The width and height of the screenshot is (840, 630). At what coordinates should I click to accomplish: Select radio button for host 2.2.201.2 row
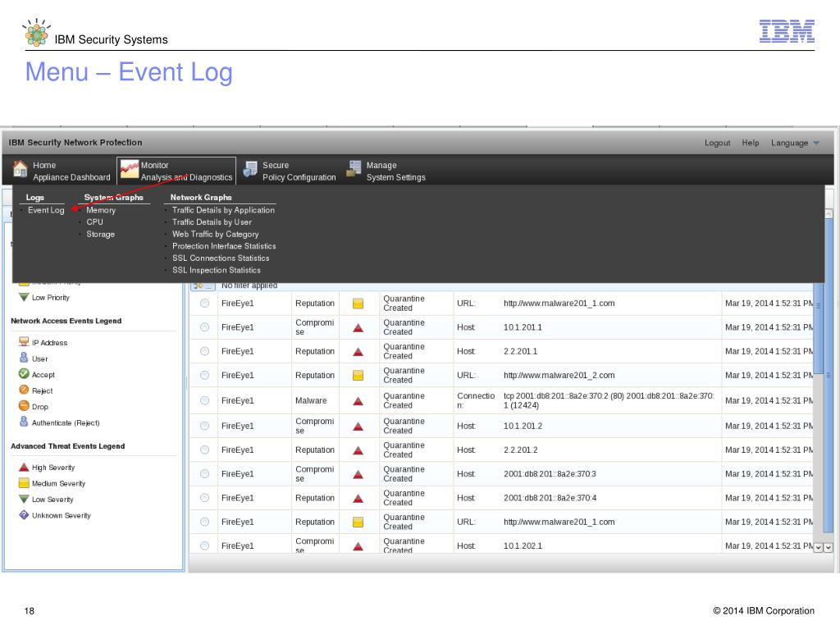[204, 450]
